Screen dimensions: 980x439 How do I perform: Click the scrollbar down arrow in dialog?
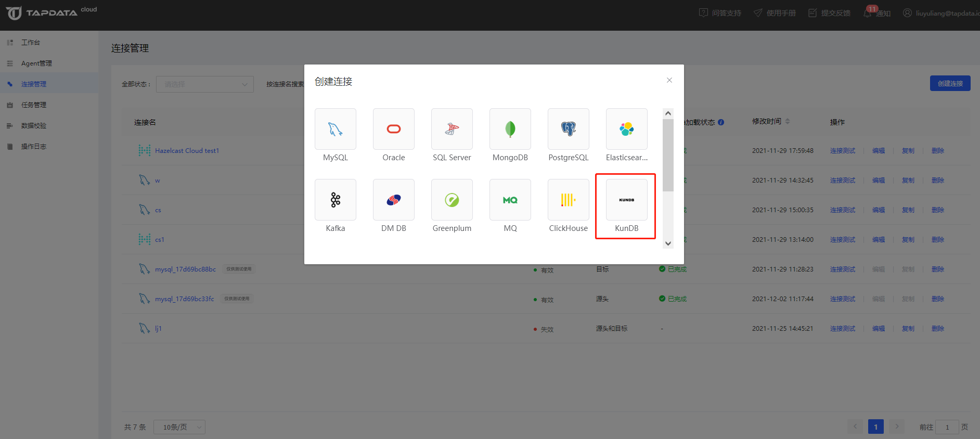coord(668,243)
